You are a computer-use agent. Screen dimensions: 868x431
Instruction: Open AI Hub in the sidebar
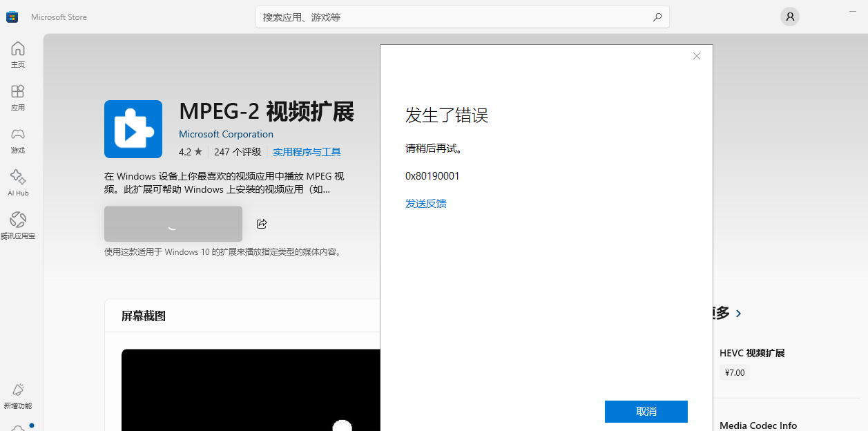pos(18,183)
